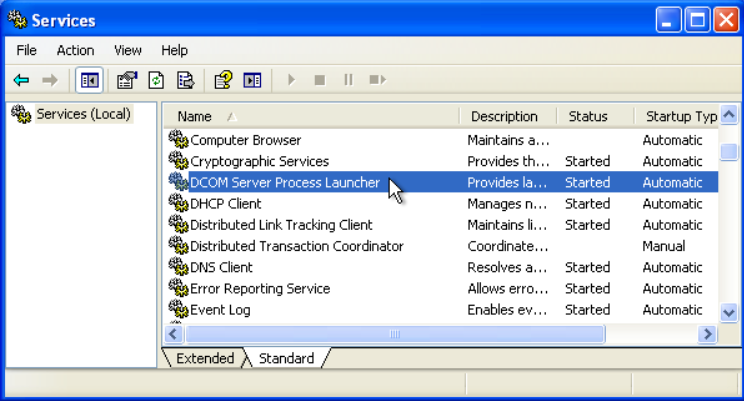The height and width of the screenshot is (401, 744).
Task: Switch to the Standard tab
Action: click(x=286, y=358)
